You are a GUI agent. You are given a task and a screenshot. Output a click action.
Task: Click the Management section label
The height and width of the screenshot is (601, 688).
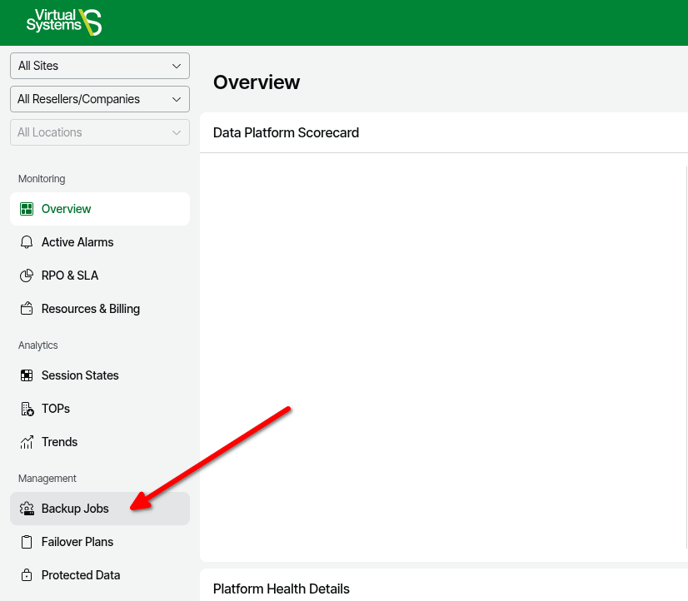pyautogui.click(x=47, y=479)
